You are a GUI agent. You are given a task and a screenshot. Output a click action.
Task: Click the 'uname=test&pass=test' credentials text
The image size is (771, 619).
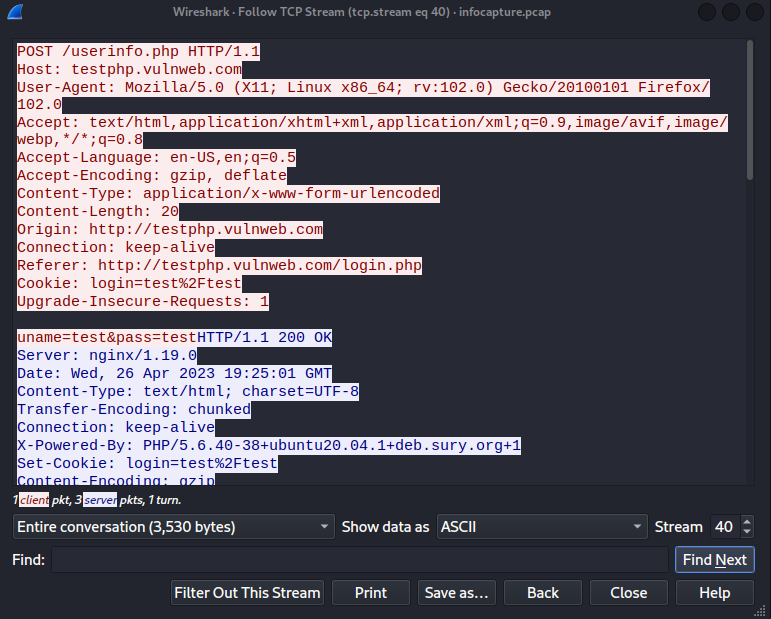coord(107,337)
